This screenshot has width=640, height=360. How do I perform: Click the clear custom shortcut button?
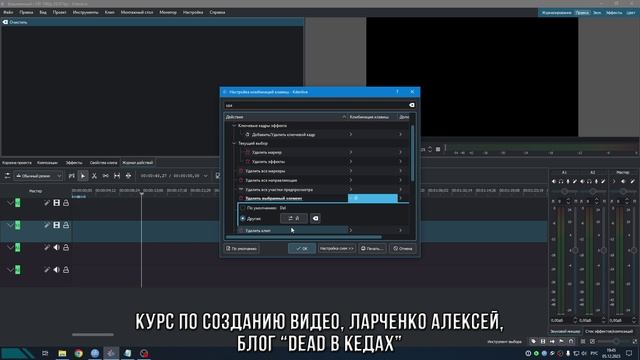tap(315, 219)
